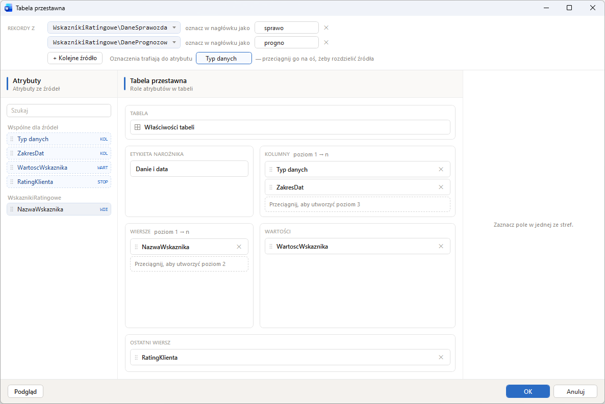This screenshot has height=404, width=605.
Task: Confirm with the OK button
Action: [x=527, y=391]
